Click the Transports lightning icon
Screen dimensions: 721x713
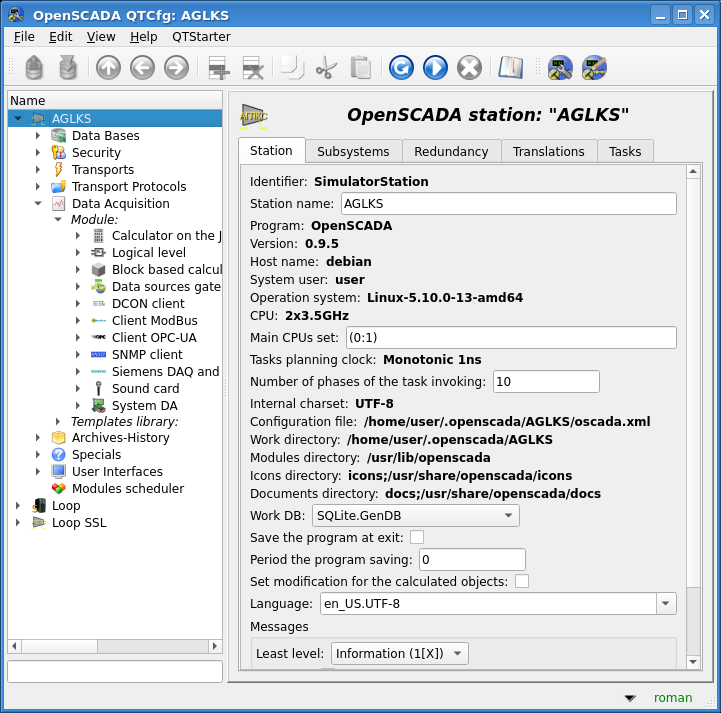[x=58, y=169]
